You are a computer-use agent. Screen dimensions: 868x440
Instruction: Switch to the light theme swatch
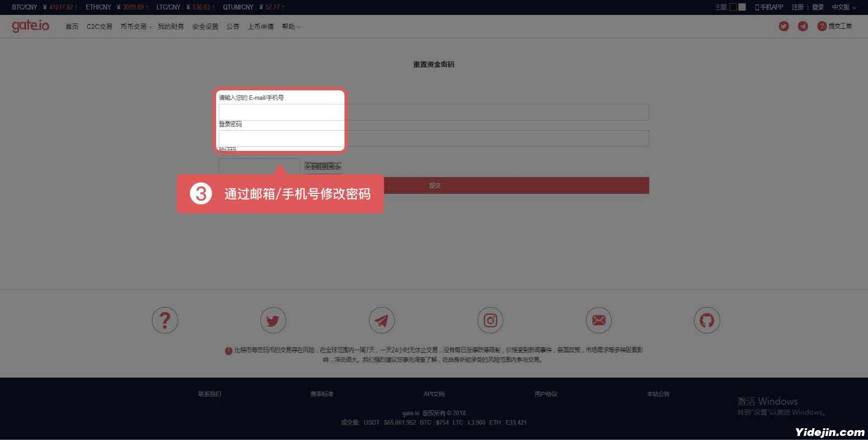point(742,7)
